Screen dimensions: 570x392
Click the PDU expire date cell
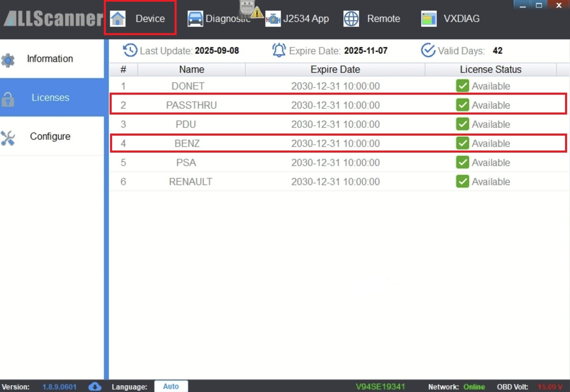tap(335, 124)
